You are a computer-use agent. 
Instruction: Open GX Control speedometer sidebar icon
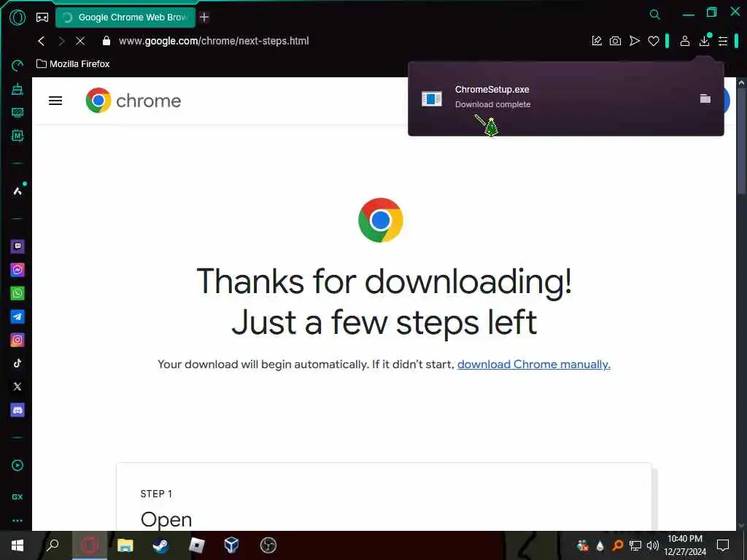(x=18, y=66)
